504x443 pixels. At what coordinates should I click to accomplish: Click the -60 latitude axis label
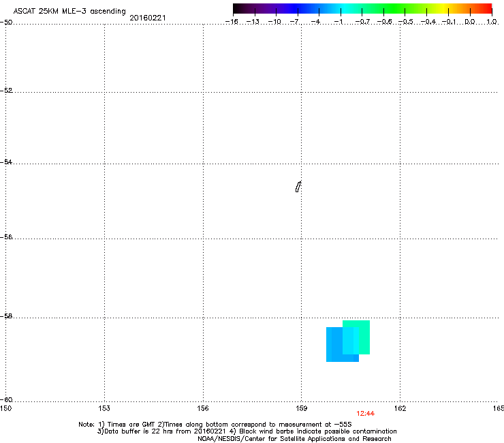[x=6, y=399]
